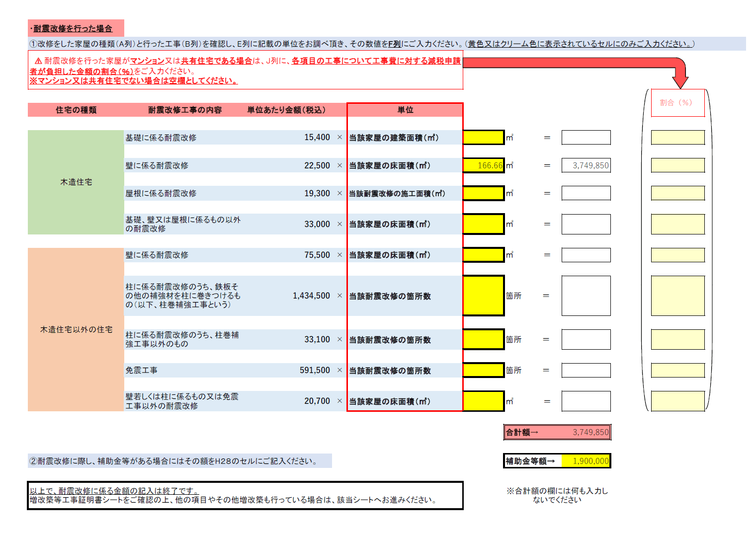Click the 住宅の種類 column header
Image resolution: width=756 pixels, height=533 pixels.
tap(76, 110)
